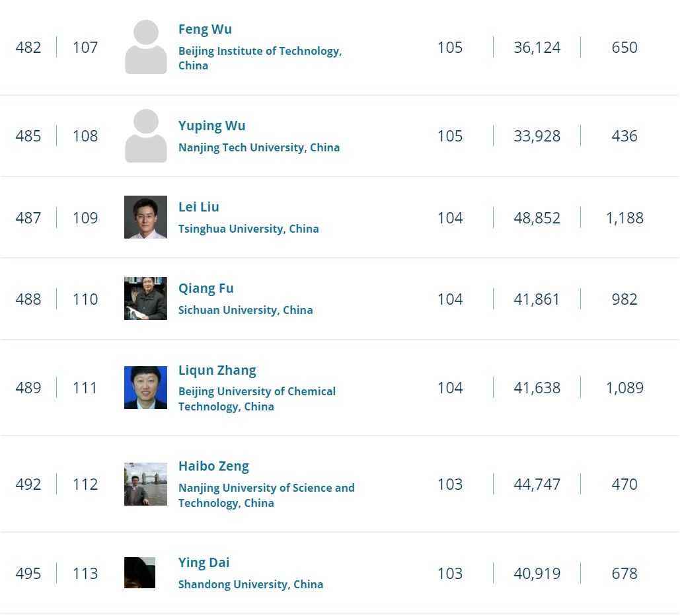
Task: Click Liqun Zhang's profile photo
Action: [145, 387]
